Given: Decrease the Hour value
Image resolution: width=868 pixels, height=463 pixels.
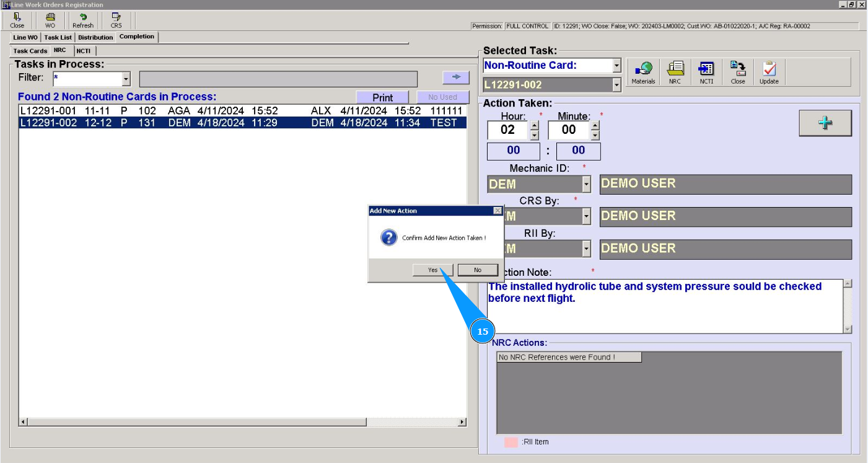Looking at the screenshot, I should tap(535, 135).
